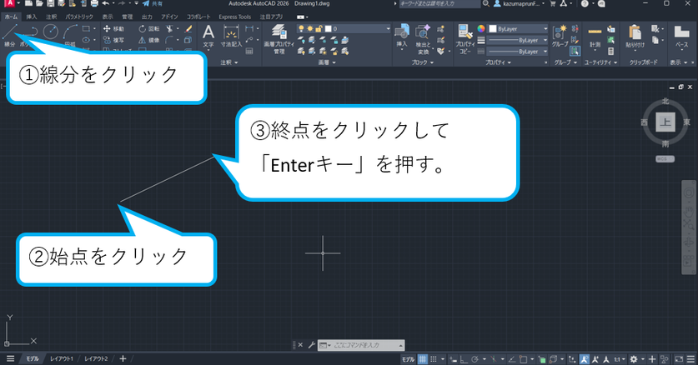Select the Arc tool in the ribbon
The image size is (698, 365).
click(x=70, y=32)
